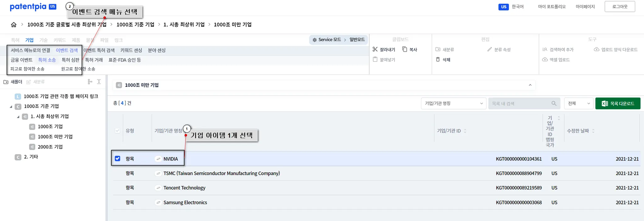644x221 pixels.
Task: Open the 전체 filter dropdown
Action: tap(579, 104)
